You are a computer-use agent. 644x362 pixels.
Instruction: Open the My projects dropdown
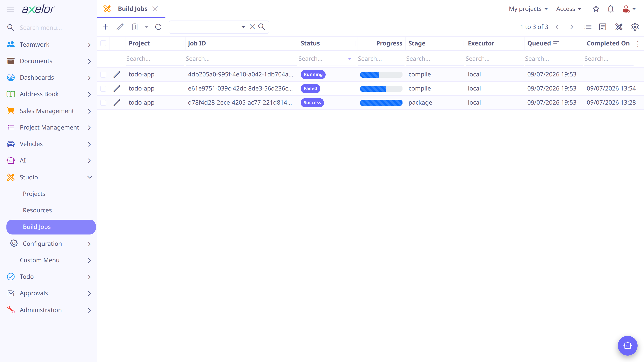click(x=528, y=9)
